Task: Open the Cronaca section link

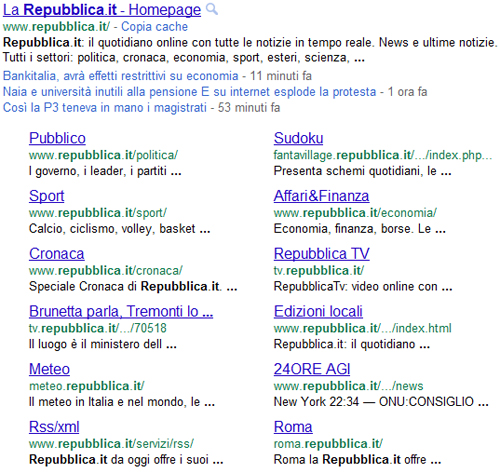Action: pyautogui.click(x=57, y=254)
